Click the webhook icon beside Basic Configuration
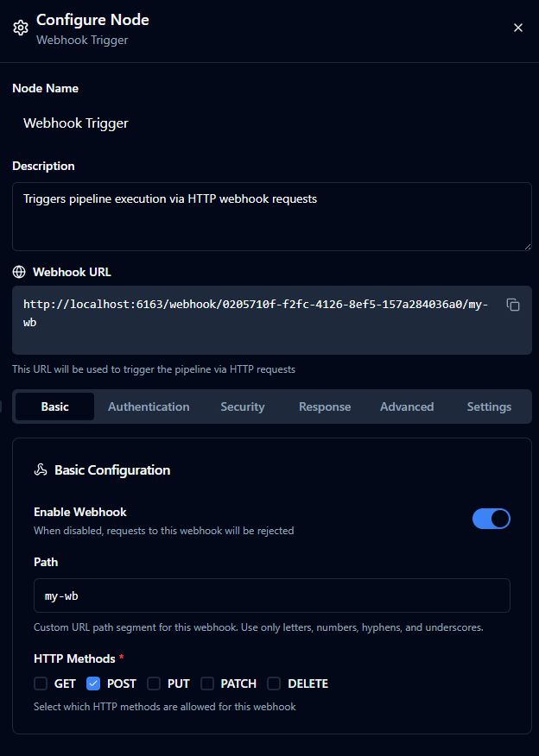 [41, 470]
